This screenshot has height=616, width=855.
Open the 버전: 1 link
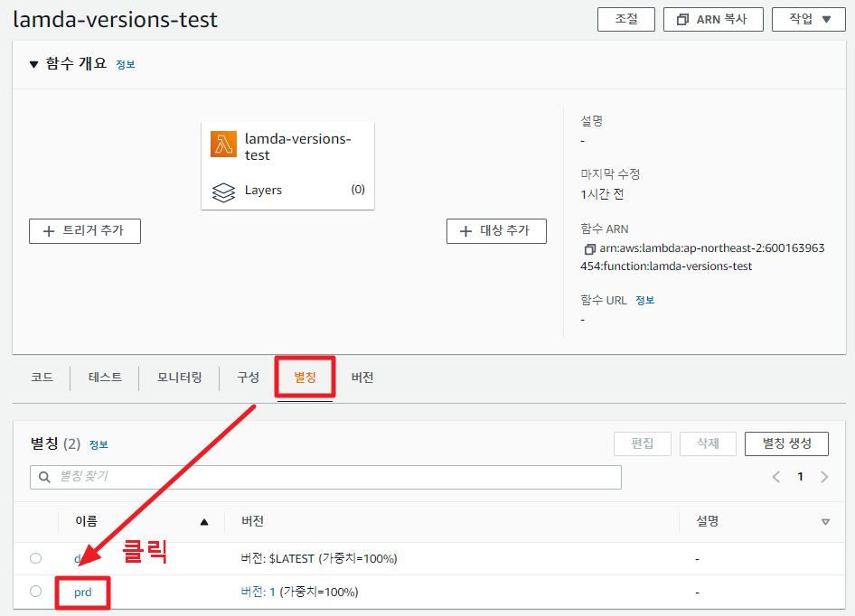pos(258,592)
